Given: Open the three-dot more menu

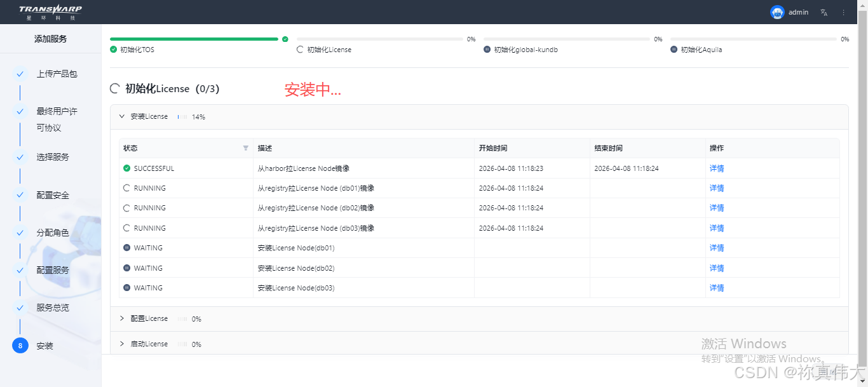Looking at the screenshot, I should pyautogui.click(x=844, y=12).
